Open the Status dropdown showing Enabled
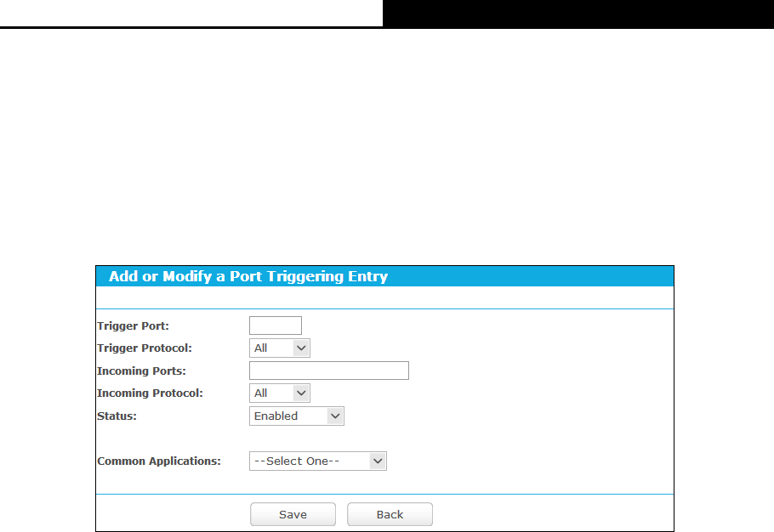774x532 pixels. [296, 416]
